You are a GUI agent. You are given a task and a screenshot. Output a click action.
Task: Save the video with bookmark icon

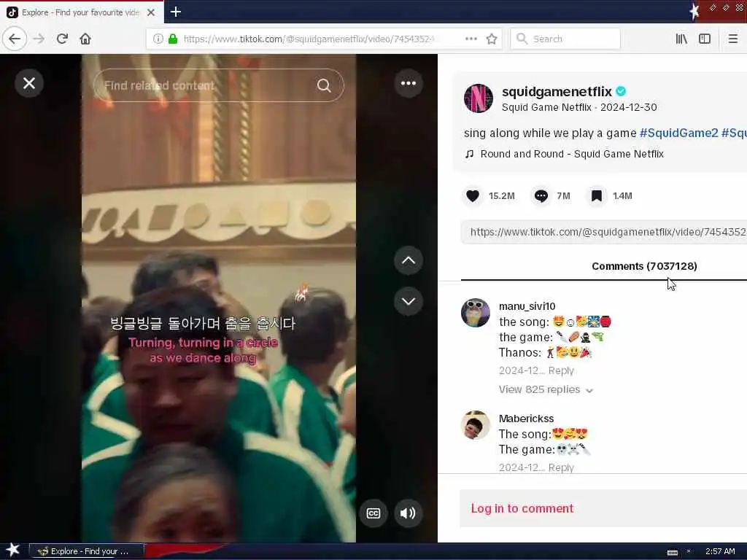[x=597, y=195]
